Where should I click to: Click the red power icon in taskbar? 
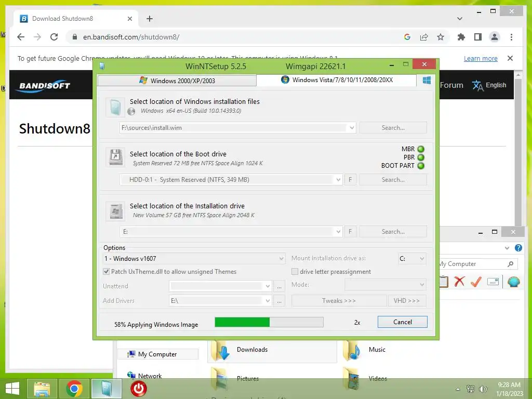(x=138, y=389)
